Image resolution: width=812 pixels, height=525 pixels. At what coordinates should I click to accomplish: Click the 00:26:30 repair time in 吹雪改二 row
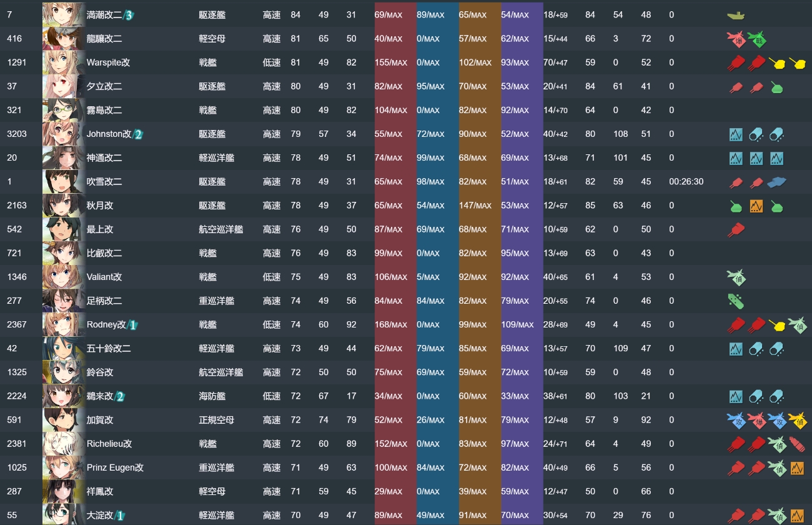coord(686,182)
